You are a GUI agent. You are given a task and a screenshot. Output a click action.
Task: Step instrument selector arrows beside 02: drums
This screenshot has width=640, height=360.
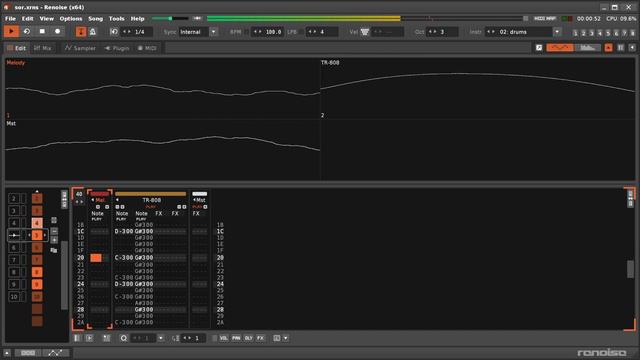point(491,32)
